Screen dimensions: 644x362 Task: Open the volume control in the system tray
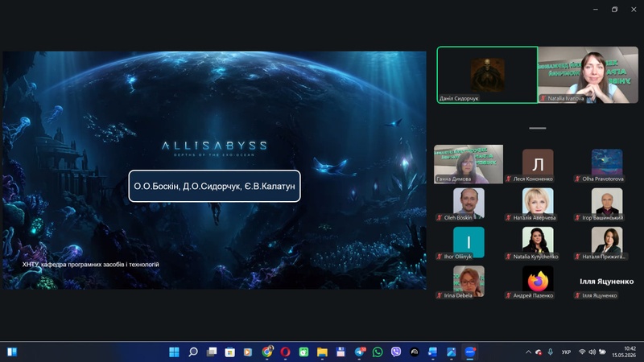(x=592, y=352)
